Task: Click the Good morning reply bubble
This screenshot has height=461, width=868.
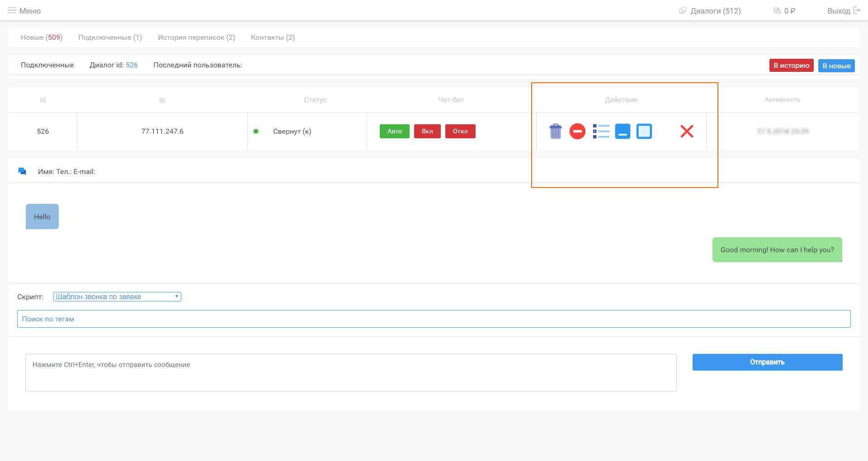Action: point(777,249)
